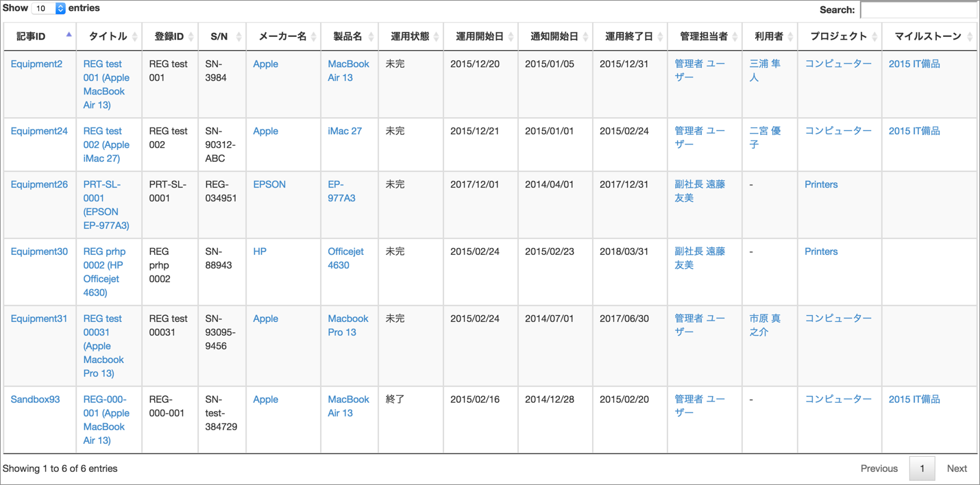This screenshot has height=485, width=980.
Task: Go to page 1
Action: (922, 469)
